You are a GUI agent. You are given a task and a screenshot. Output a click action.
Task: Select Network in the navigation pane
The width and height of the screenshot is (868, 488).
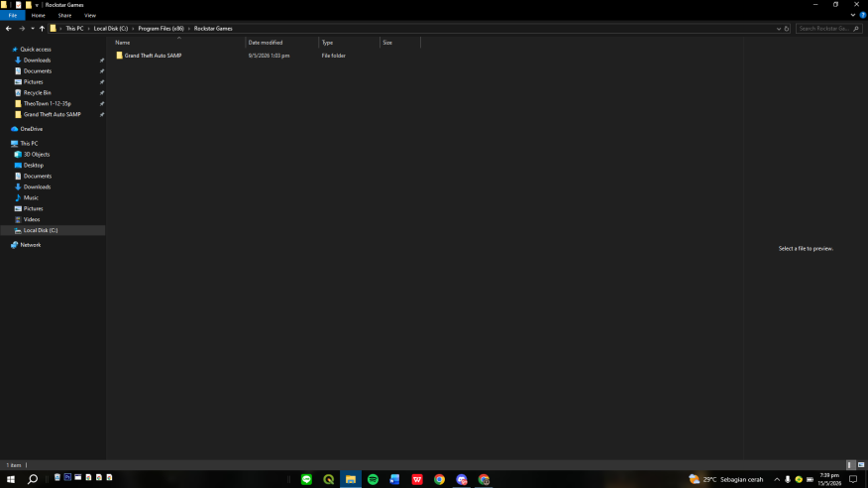(x=31, y=245)
